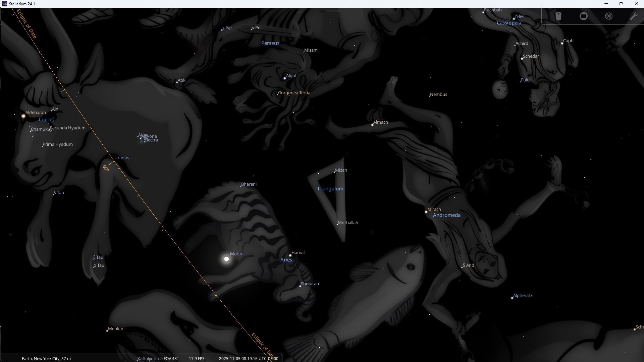The width and height of the screenshot is (644, 362).
Task: Click the Stellarium app icon in title bar
Action: 4,4
